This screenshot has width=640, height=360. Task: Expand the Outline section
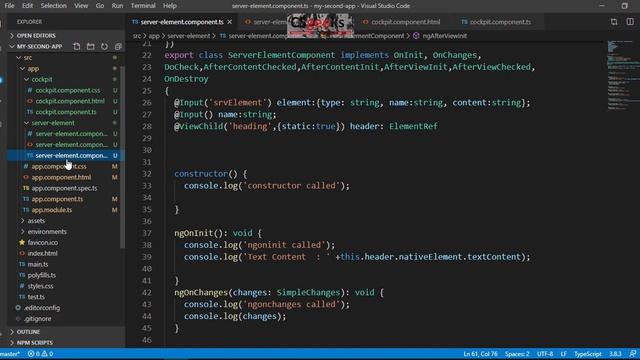(x=28, y=332)
